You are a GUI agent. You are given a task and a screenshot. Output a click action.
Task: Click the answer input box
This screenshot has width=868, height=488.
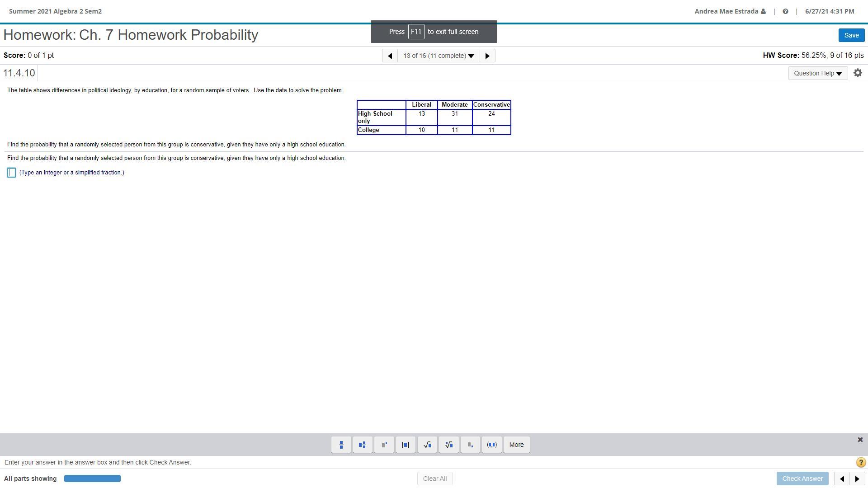[12, 173]
